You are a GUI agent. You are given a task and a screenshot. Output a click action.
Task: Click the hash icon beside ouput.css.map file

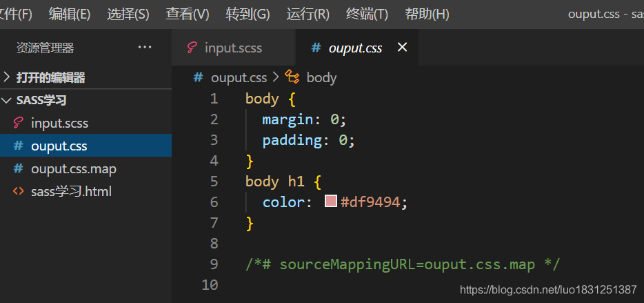click(18, 168)
